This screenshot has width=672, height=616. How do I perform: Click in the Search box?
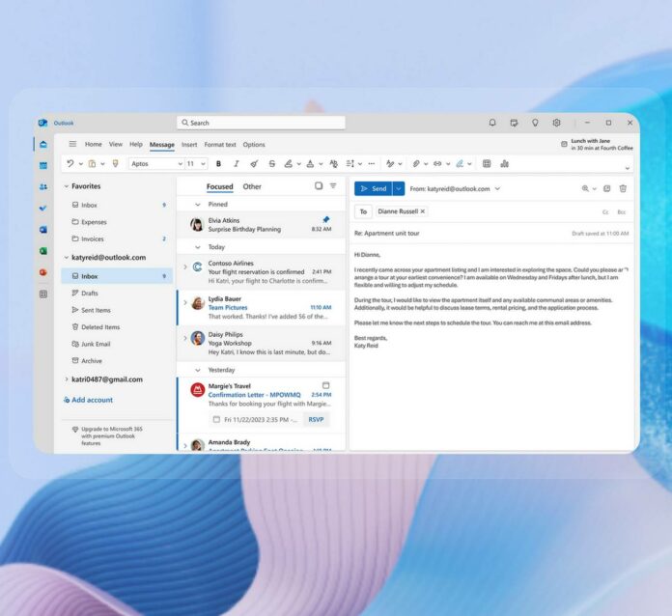(x=261, y=123)
